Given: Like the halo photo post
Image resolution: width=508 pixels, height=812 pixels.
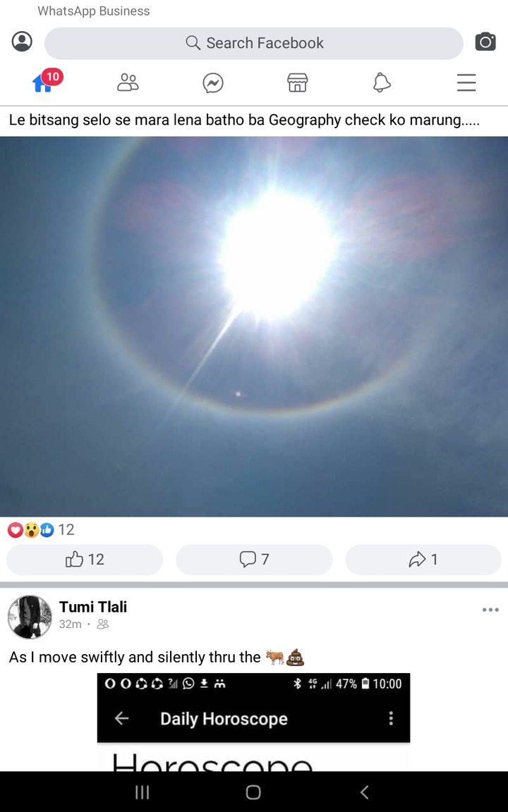Looking at the screenshot, I should (85, 559).
